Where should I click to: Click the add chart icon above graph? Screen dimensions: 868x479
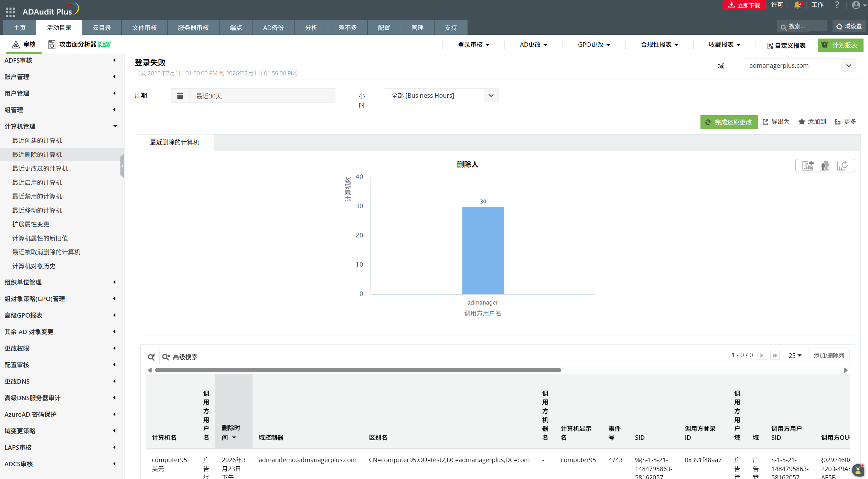pyautogui.click(x=808, y=166)
